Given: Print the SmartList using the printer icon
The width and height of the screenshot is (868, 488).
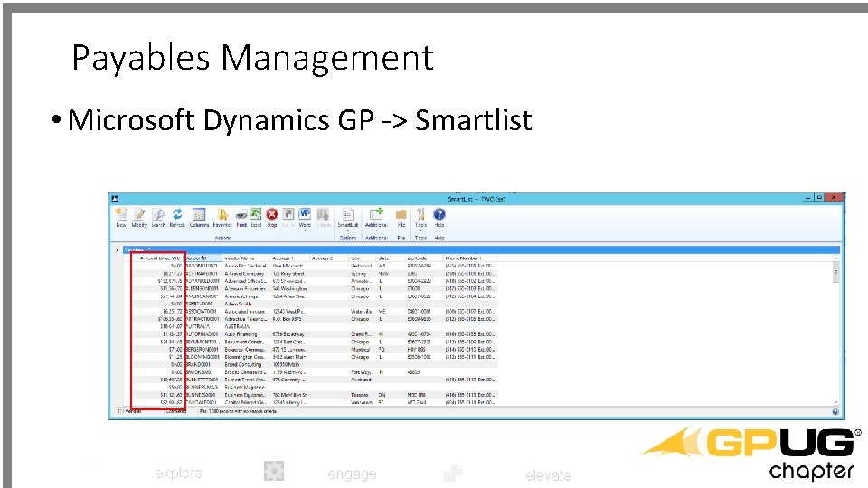Looking at the screenshot, I should [241, 217].
